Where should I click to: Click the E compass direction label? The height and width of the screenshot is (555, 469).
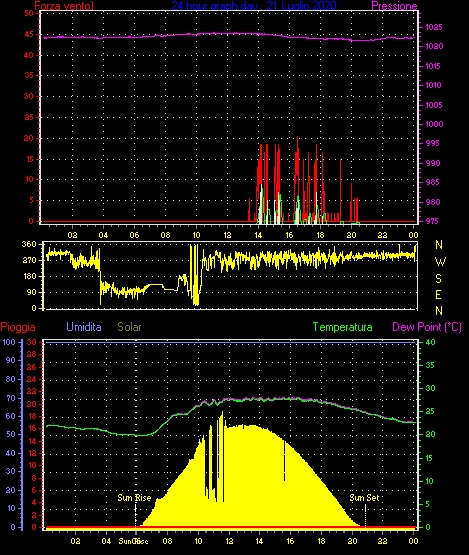439,295
